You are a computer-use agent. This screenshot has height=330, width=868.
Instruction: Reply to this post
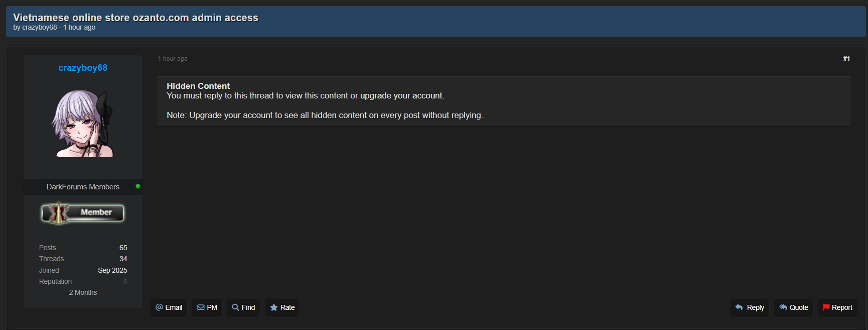750,307
